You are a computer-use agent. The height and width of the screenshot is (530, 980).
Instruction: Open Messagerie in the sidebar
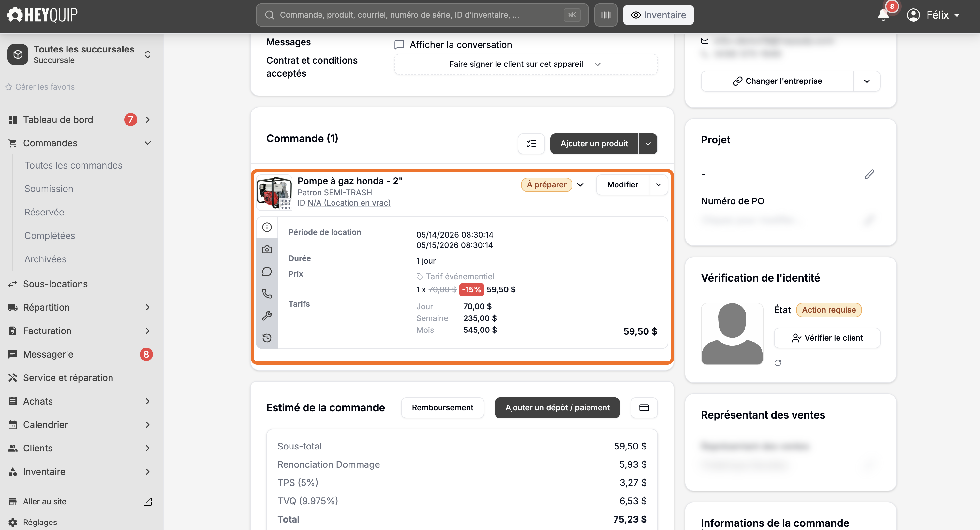48,354
